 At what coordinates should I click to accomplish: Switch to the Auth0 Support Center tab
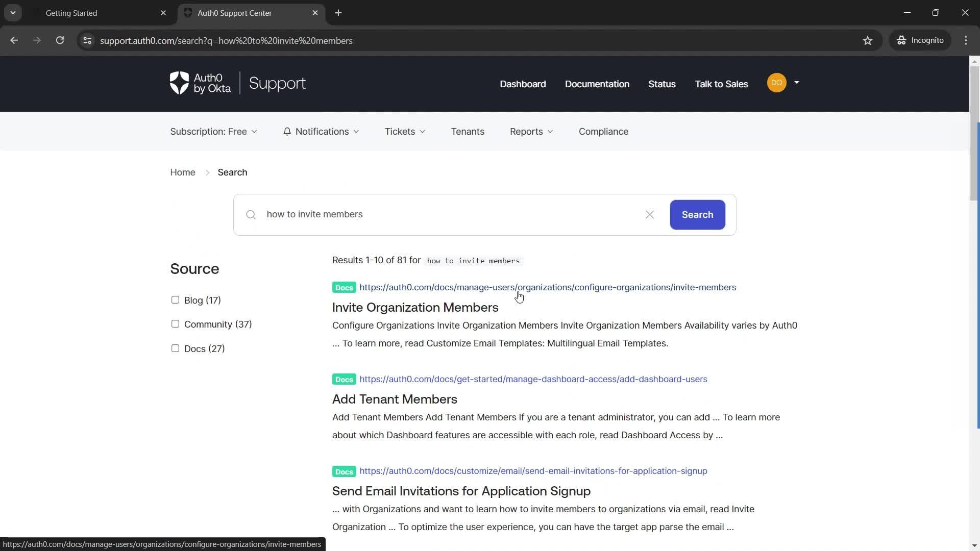(250, 13)
